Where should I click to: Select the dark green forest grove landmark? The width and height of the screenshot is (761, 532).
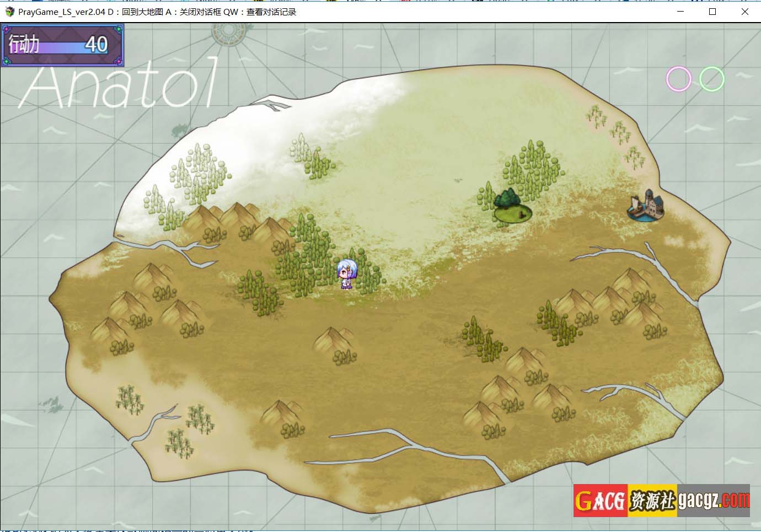[511, 206]
